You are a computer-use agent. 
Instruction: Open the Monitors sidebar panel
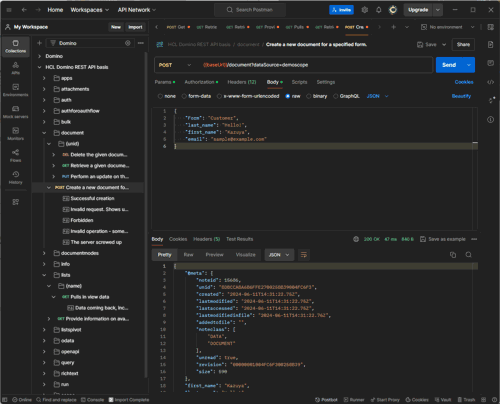(15, 134)
